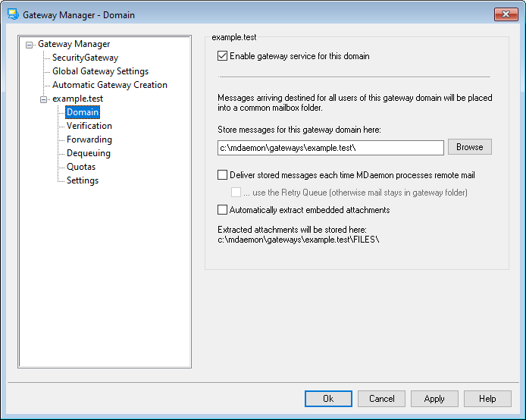Enable deliver stored messages on remote mail
This screenshot has width=526, height=420.
point(222,175)
